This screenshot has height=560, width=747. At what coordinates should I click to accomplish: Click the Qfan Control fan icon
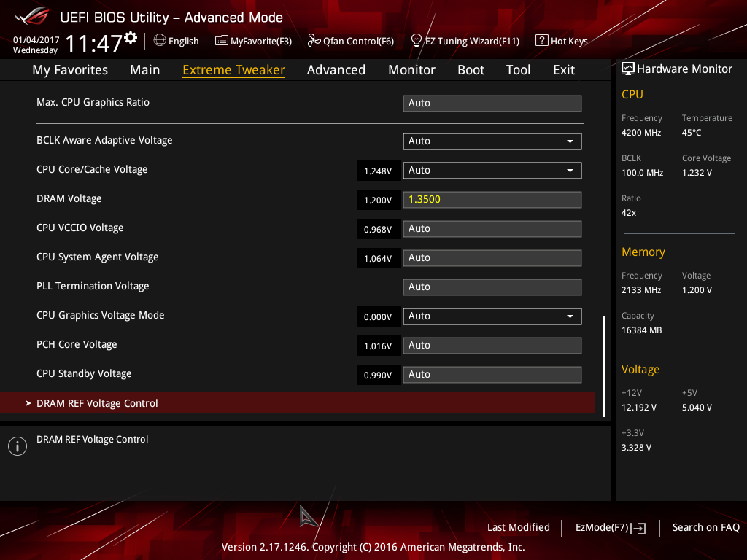tap(314, 41)
